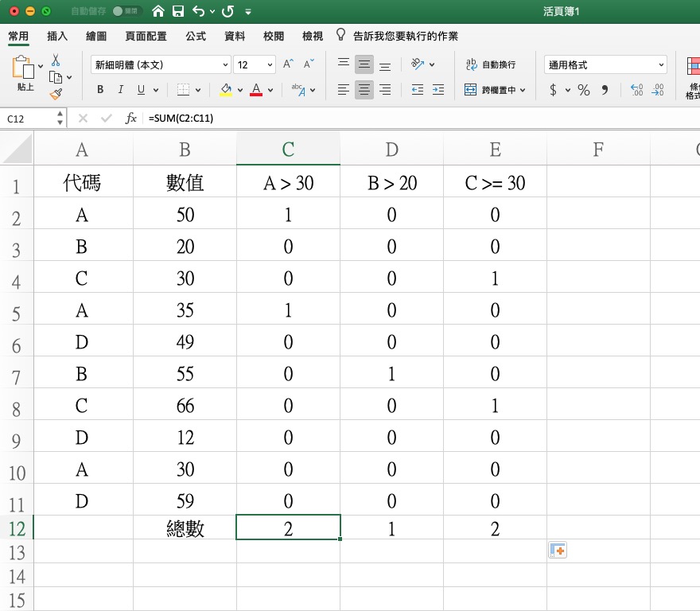Viewport: 700px width, 611px height.
Task: Click the Increase Indent icon
Action: point(437,90)
